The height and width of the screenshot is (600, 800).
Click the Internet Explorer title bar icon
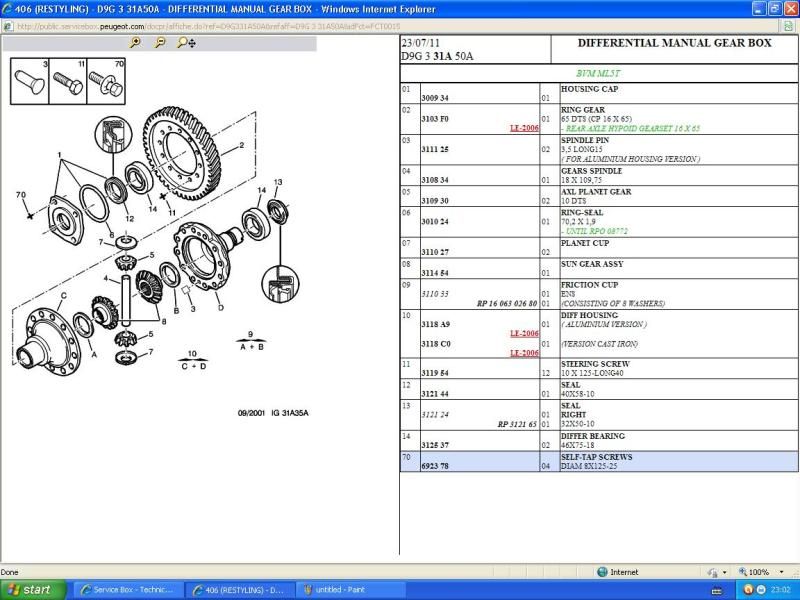click(x=7, y=9)
